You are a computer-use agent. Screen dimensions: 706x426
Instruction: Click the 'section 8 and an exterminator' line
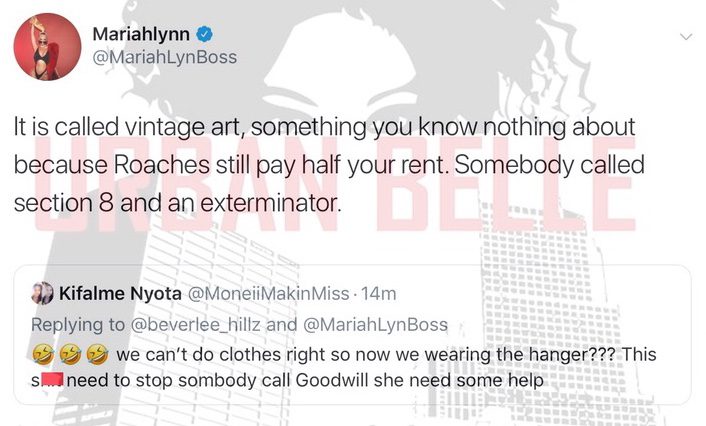[178, 203]
